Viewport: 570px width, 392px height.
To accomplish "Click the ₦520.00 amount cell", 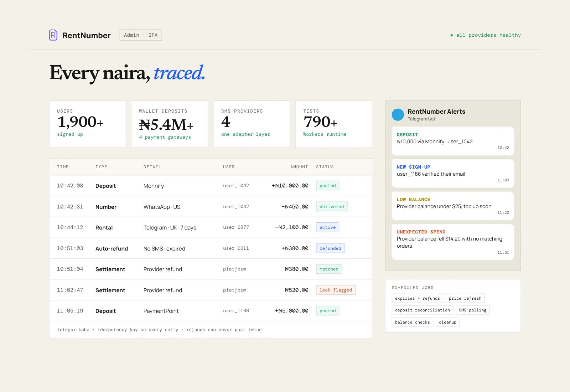I will (296, 290).
